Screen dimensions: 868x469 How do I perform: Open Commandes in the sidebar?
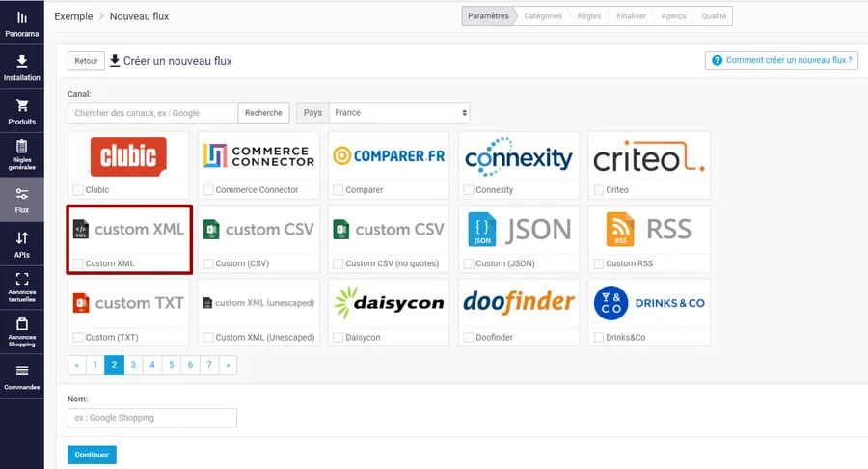21,376
